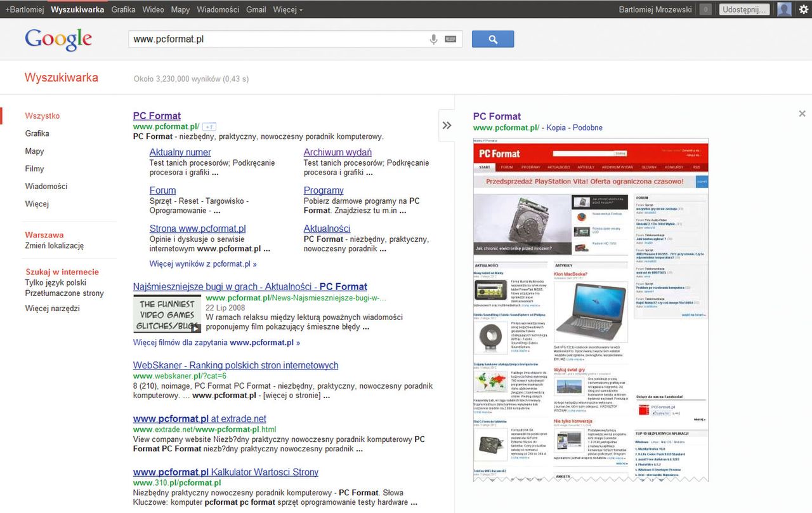Image resolution: width=812 pixels, height=513 pixels.
Task: Open the PC Format result title link
Action: [x=157, y=116]
